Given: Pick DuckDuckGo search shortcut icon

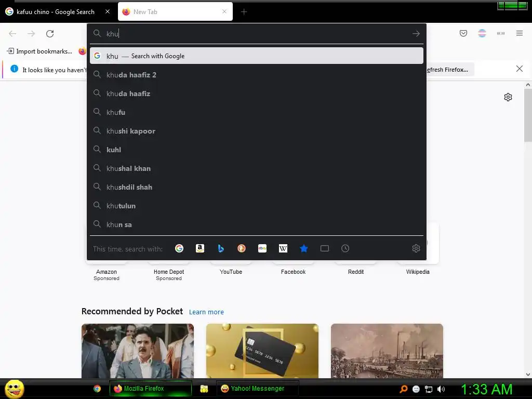Looking at the screenshot, I should (x=241, y=248).
